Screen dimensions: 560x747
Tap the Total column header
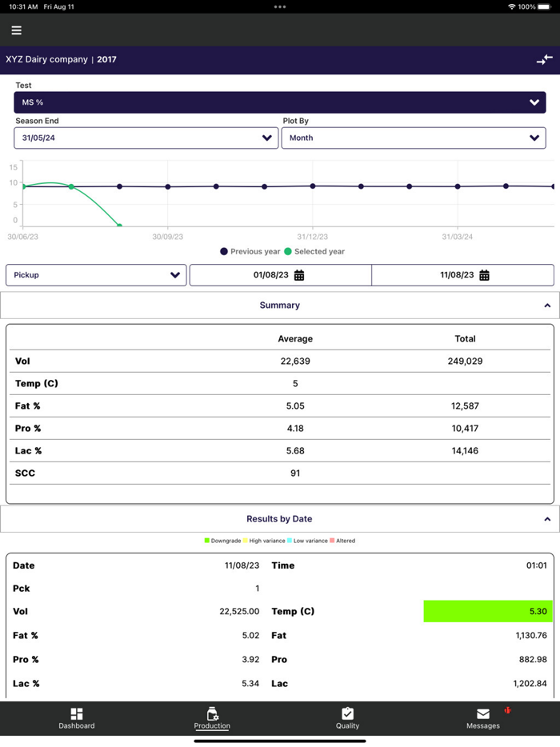click(x=465, y=339)
